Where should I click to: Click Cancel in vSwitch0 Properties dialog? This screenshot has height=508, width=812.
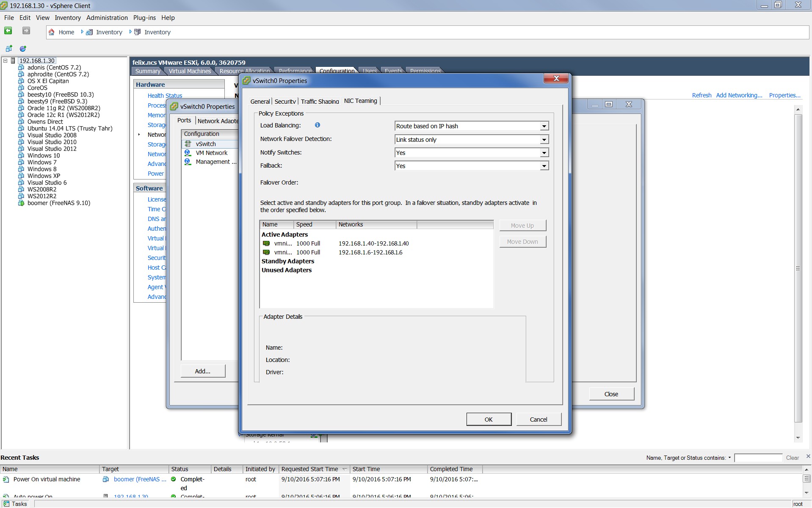(539, 420)
